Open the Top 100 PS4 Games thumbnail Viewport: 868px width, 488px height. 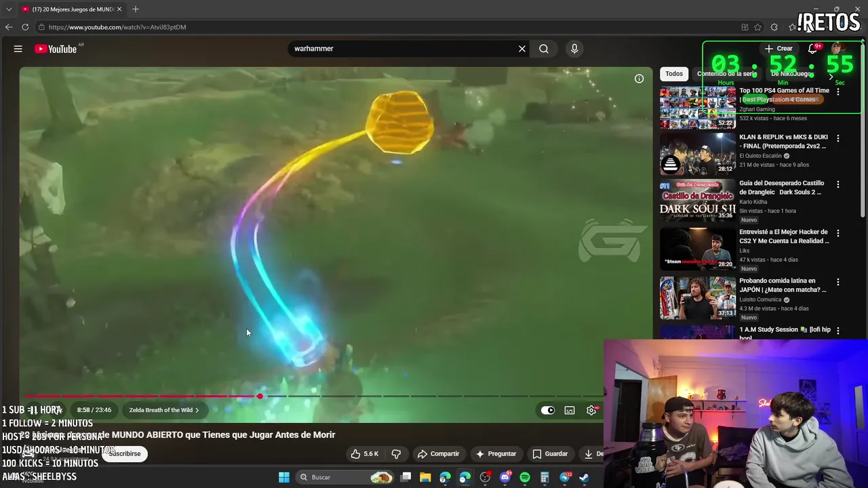point(698,107)
